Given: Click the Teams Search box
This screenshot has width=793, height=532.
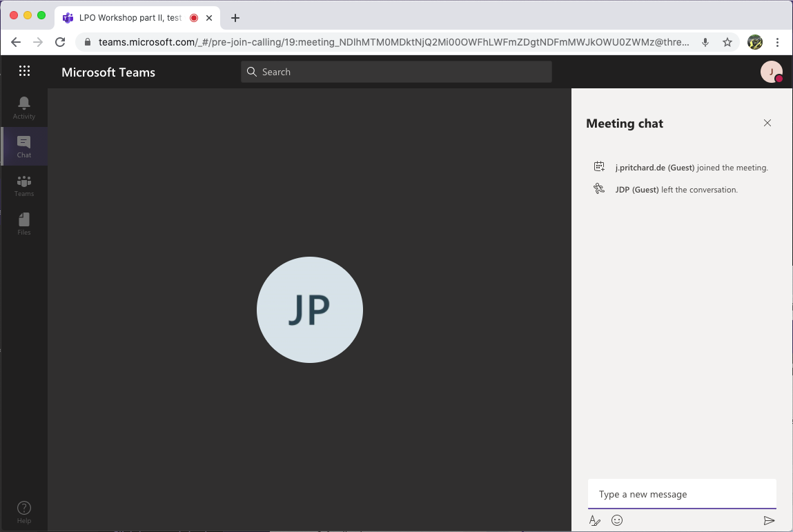Looking at the screenshot, I should (396, 72).
